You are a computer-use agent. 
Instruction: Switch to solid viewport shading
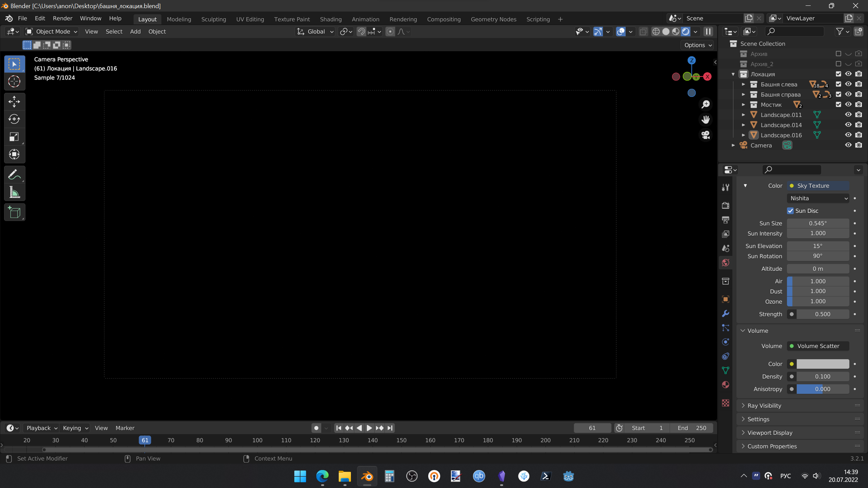[666, 32]
